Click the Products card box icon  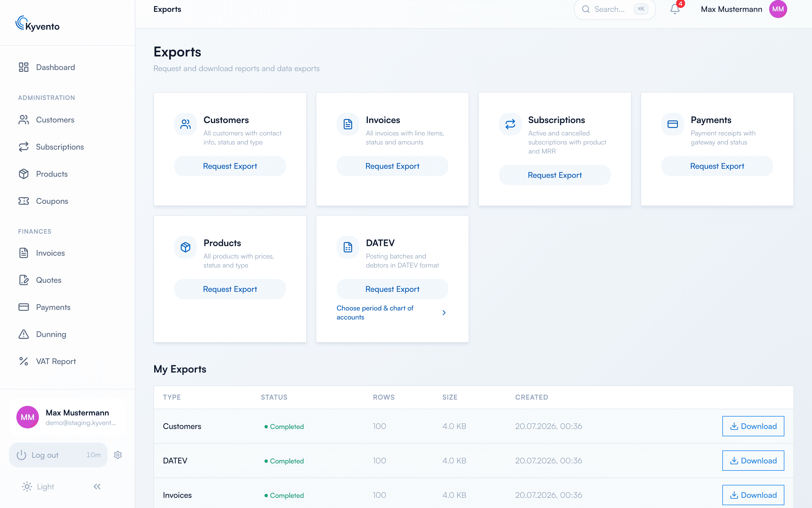tap(186, 247)
